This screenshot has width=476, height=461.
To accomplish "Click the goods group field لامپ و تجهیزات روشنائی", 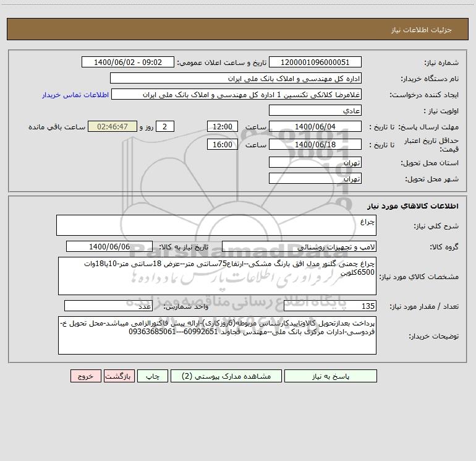I will 299,246.
